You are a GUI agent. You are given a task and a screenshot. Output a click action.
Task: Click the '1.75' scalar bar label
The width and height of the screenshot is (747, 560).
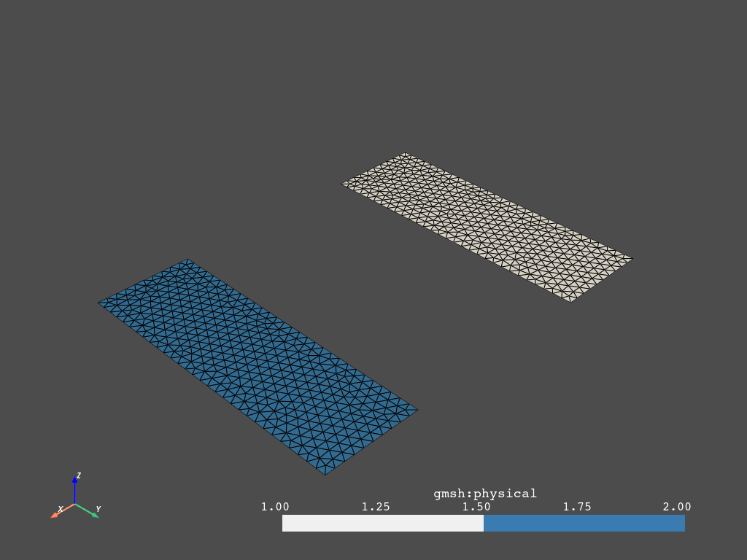click(577, 507)
